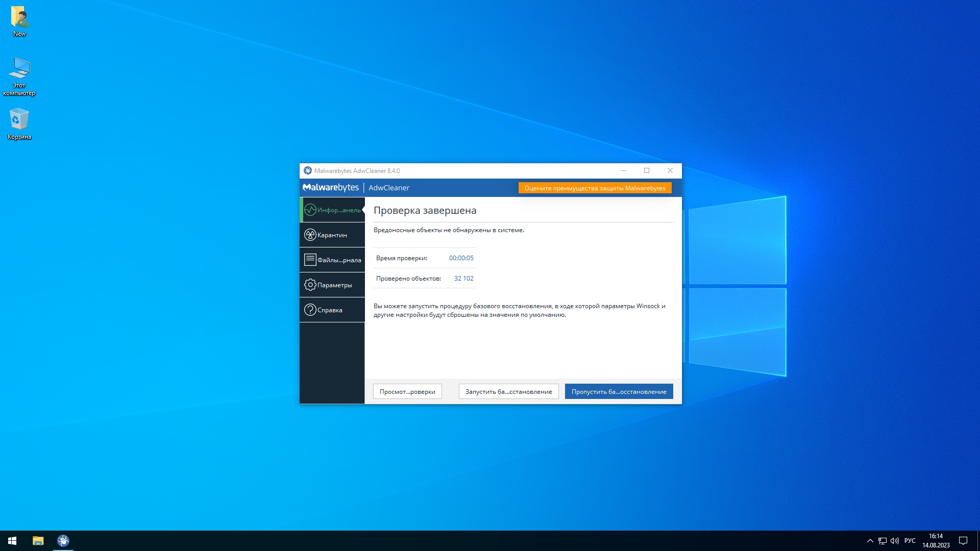Open the Windows Start menu
The height and width of the screenshot is (551, 980).
(12, 541)
